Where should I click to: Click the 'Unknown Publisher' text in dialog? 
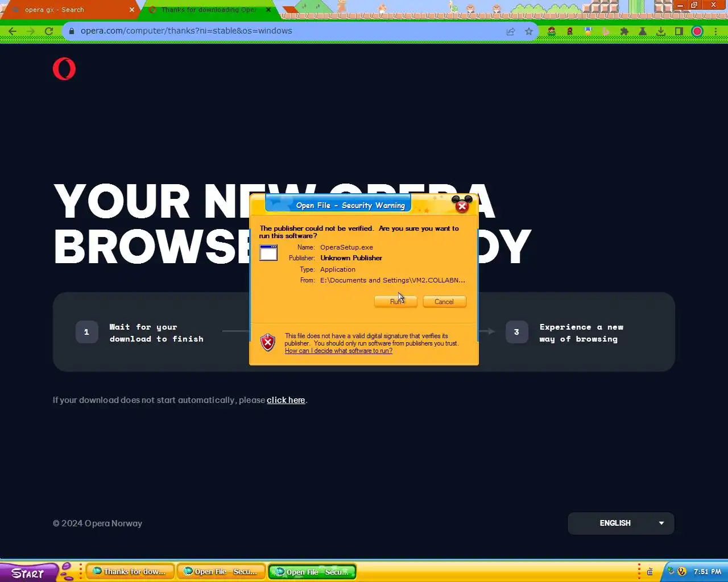pos(351,258)
